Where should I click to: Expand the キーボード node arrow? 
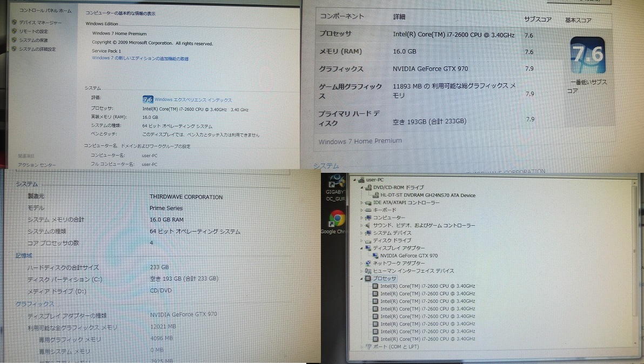[362, 210]
